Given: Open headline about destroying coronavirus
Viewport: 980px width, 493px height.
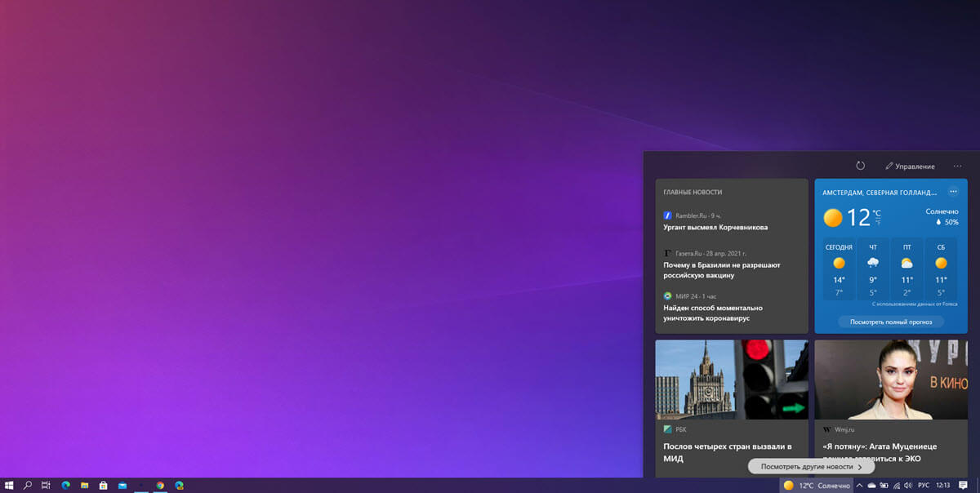Looking at the screenshot, I should click(713, 313).
